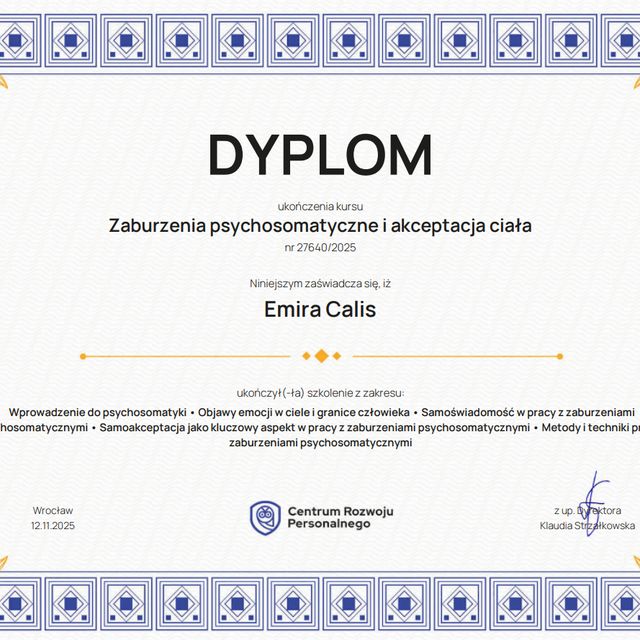Click the city name 'Wrocław'
The width and height of the screenshot is (640, 640).
click(53, 511)
